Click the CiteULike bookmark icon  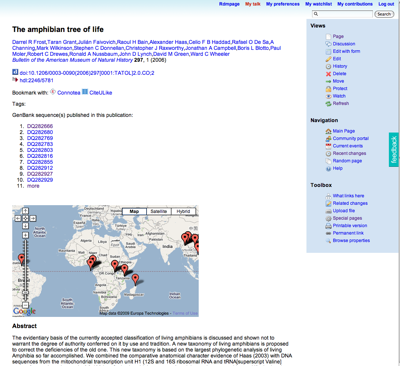pos(85,92)
